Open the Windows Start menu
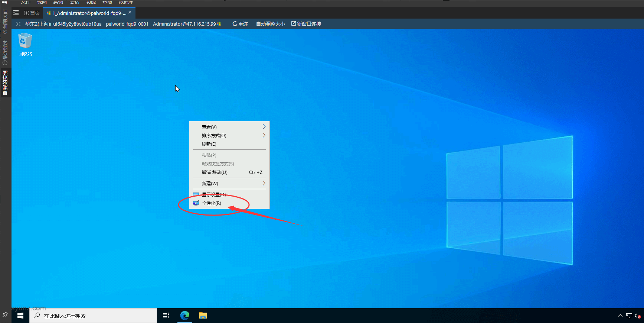Image resolution: width=644 pixels, height=323 pixels. pos(20,316)
